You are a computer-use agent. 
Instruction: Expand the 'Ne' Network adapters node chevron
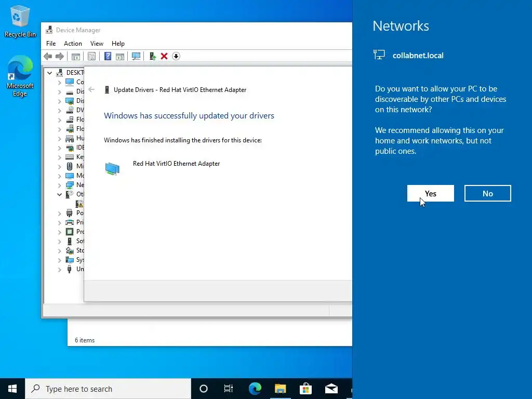[x=60, y=185]
